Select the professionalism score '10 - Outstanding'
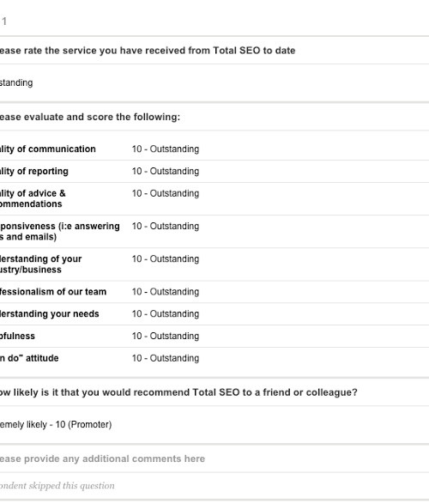The width and height of the screenshot is (429, 504). (166, 292)
